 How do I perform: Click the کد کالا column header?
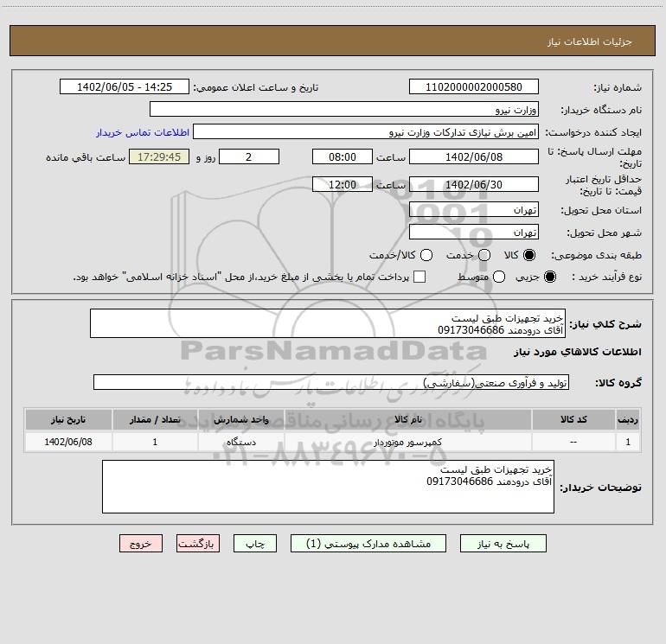(x=573, y=419)
